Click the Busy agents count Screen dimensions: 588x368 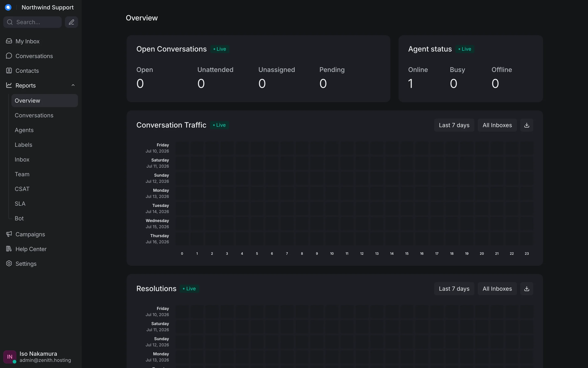click(x=454, y=84)
